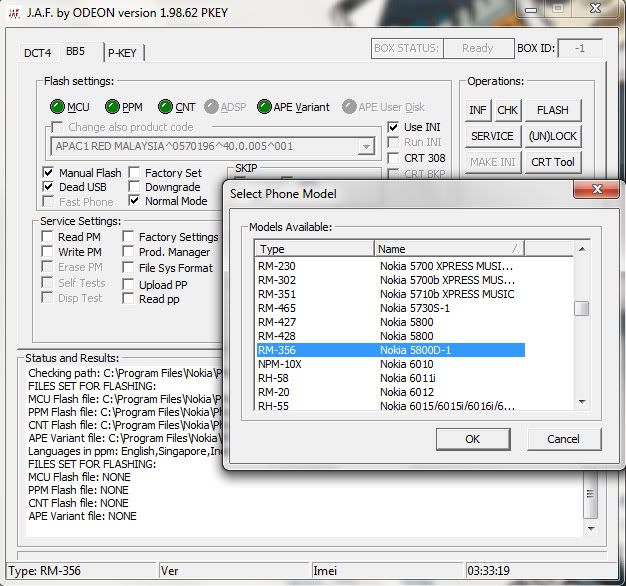Click the J.A.F. title bar icon
Image resolution: width=626 pixels, height=586 pixels.
tap(14, 13)
